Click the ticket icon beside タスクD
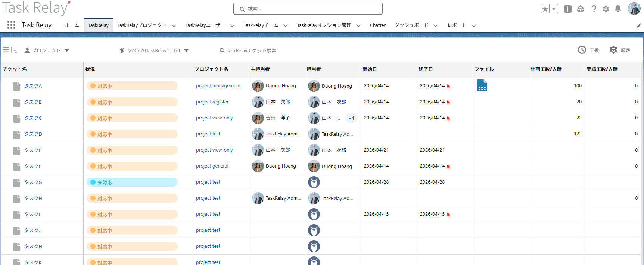Image resolution: width=644 pixels, height=265 pixels. click(17, 135)
